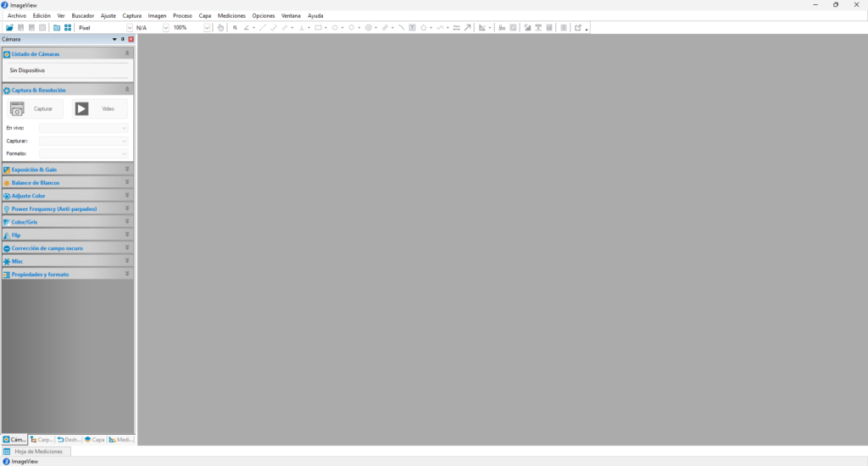This screenshot has height=466, width=868.
Task: Select the text annotation tool
Action: coord(413,28)
